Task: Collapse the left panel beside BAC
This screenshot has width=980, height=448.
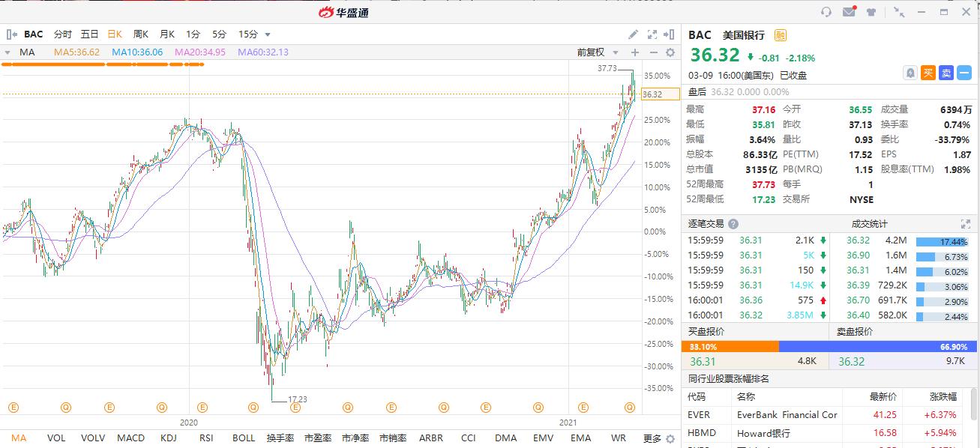Action: click(12, 34)
